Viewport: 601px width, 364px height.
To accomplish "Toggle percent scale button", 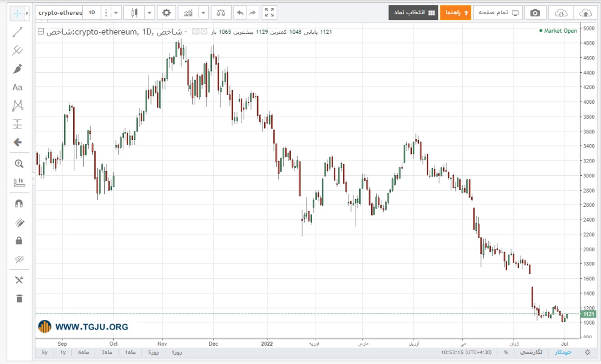I will (x=506, y=352).
